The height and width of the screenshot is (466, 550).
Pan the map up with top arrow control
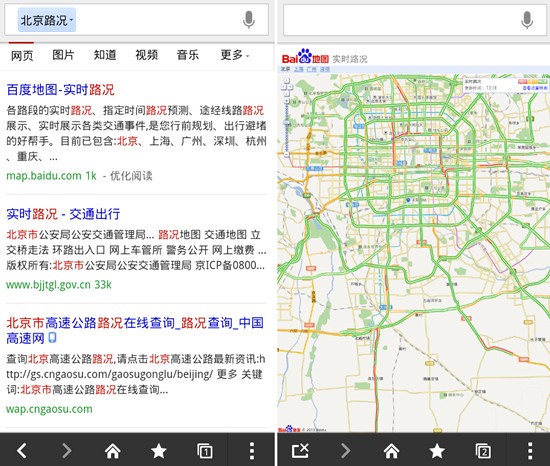coord(287,81)
